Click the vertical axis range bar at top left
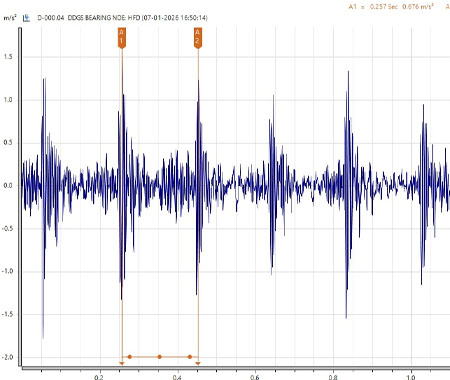 pyautogui.click(x=20, y=197)
